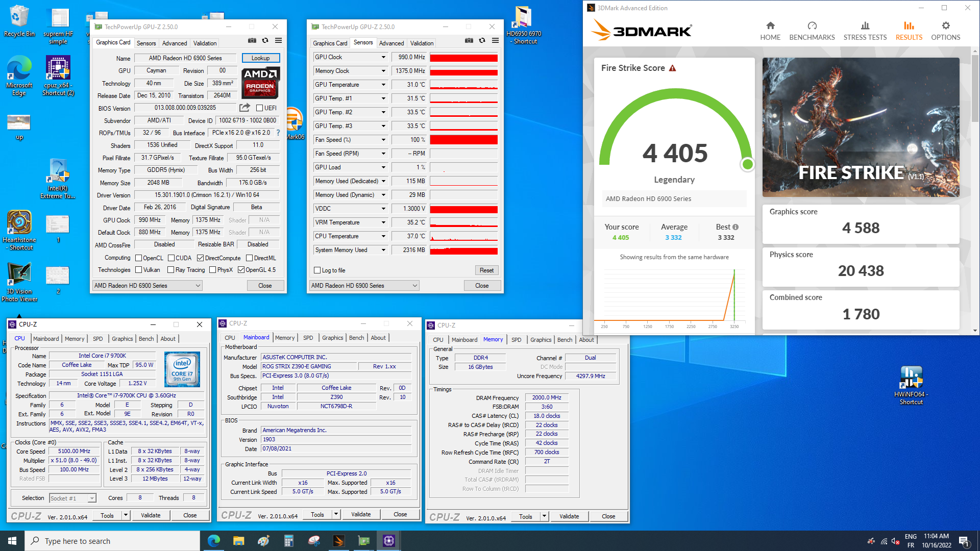Switch to Advanced tab in GPU-Z Sensors window
980x551 pixels.
(x=391, y=43)
